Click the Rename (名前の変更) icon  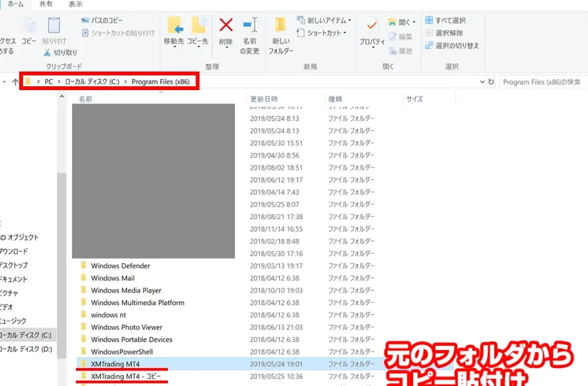250,26
